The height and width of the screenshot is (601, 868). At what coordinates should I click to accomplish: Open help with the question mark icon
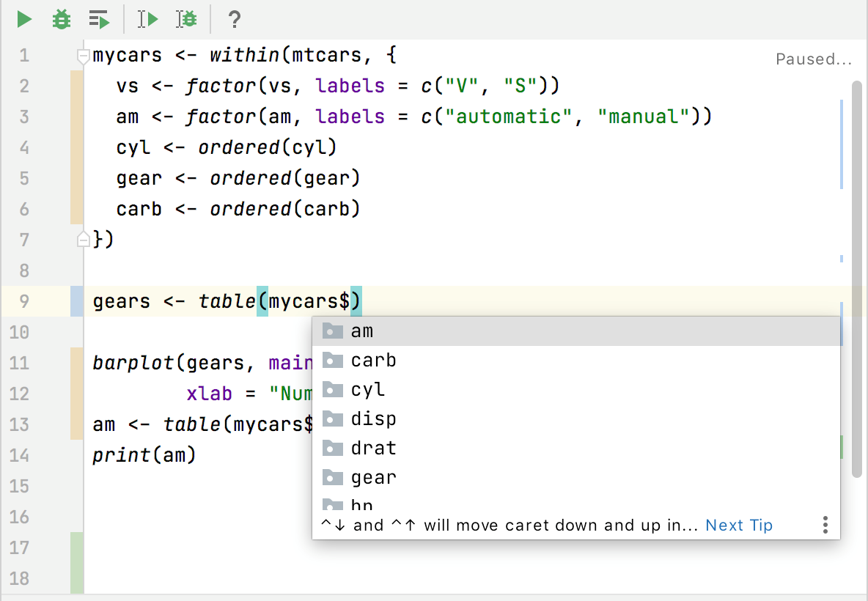[x=233, y=20]
